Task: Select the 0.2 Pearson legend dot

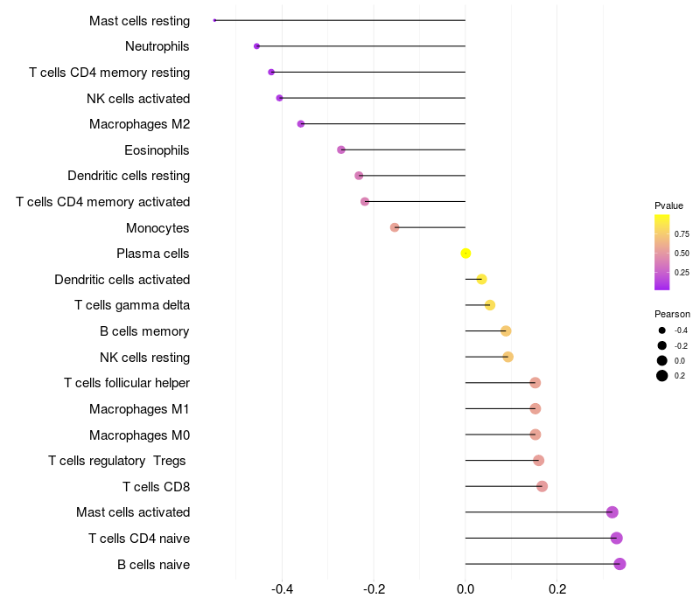Action: coord(662,376)
